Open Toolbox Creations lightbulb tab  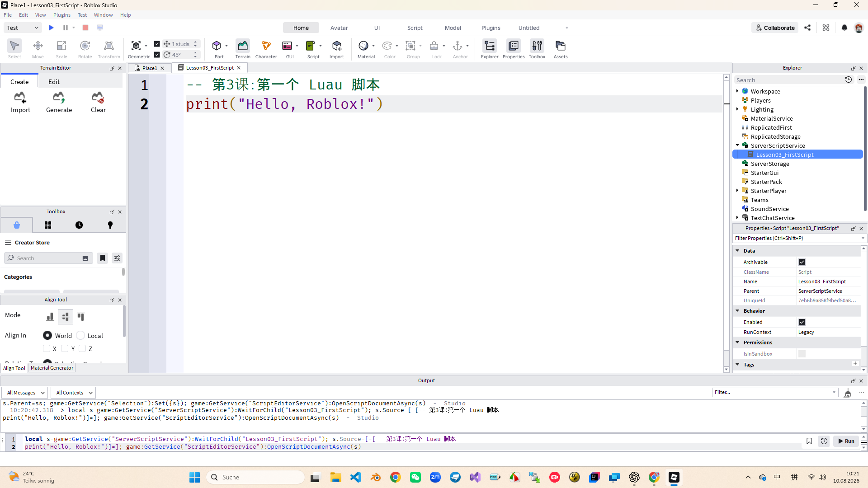tap(110, 225)
